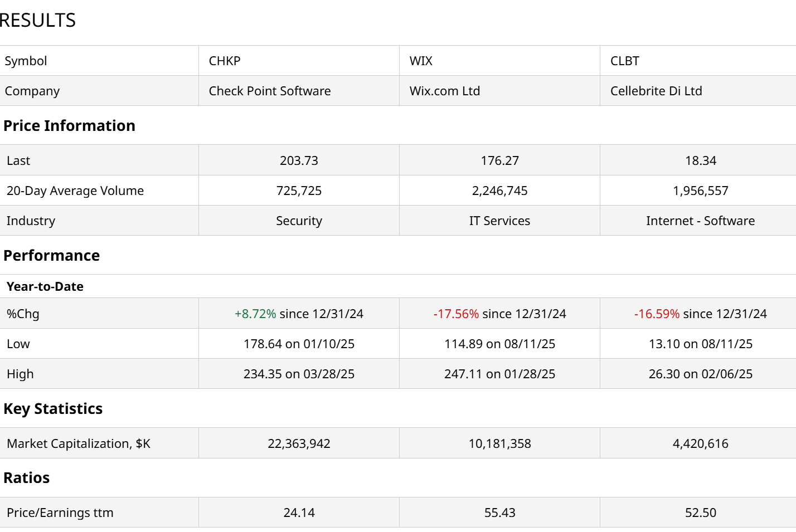
Task: Click the red -17.56% change value
Action: (456, 314)
